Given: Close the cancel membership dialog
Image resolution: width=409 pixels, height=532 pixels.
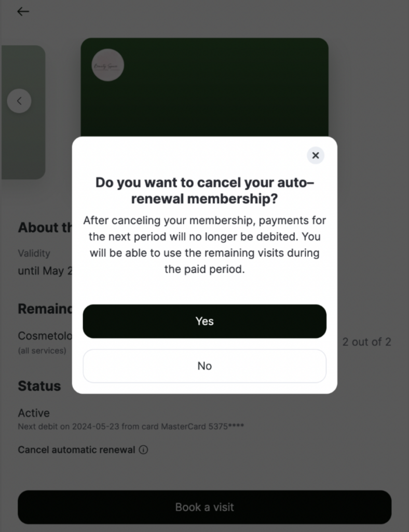Looking at the screenshot, I should coord(315,155).
